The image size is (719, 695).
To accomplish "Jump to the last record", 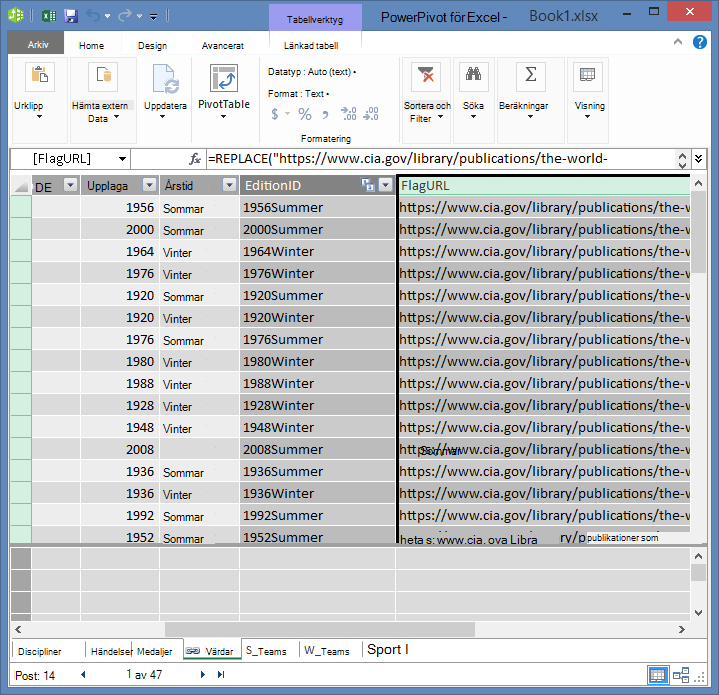I will pyautogui.click(x=221, y=675).
